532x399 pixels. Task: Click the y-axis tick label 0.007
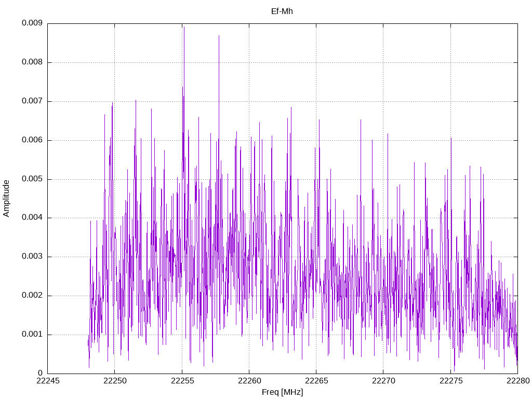32,101
